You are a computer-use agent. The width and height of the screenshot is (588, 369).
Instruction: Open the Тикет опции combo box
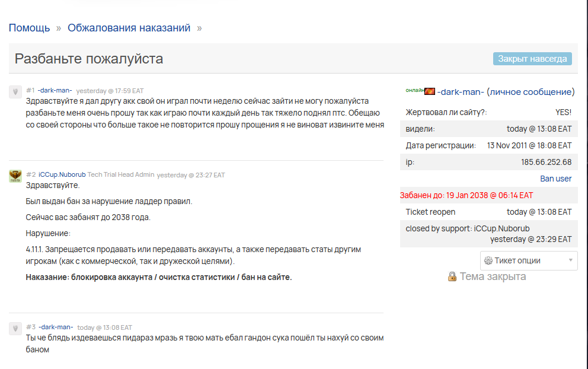coord(529,260)
